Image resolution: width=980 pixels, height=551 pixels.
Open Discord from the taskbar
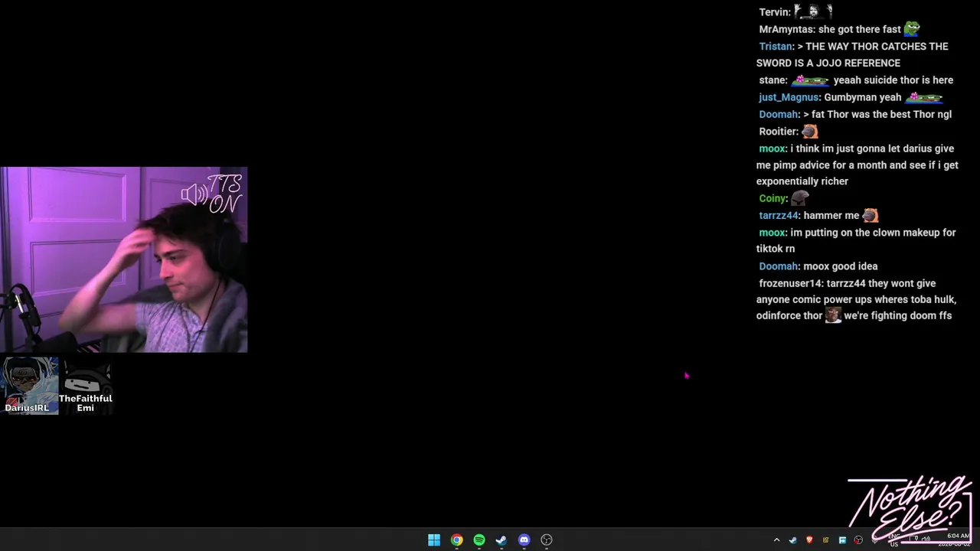click(x=524, y=540)
